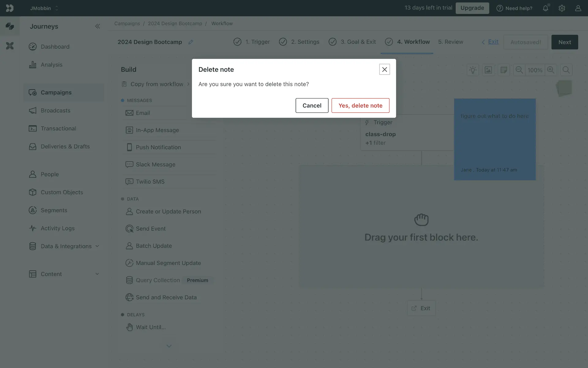Click the lightbulb tips icon in canvas toolbar
This screenshot has height=368, width=588.
click(x=473, y=70)
